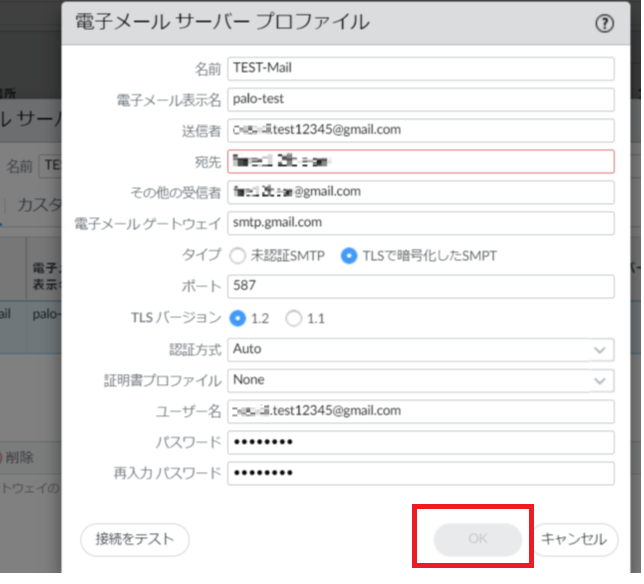644x584 pixels.
Task: Choose the TLSで暗号化したSMPT radio option
Action: (x=349, y=256)
